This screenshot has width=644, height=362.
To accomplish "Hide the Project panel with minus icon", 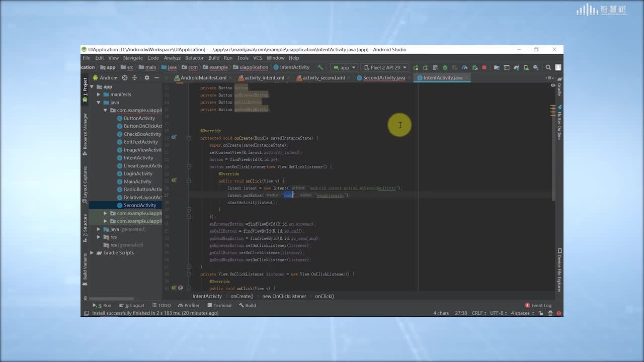I will coord(156,78).
